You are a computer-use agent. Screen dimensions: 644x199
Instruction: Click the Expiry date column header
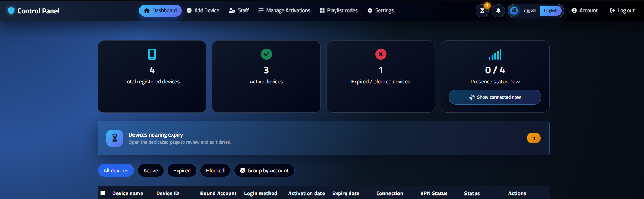click(x=346, y=193)
